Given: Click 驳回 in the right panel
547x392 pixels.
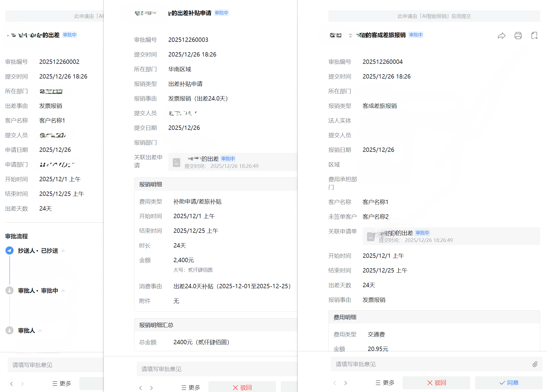Looking at the screenshot, I should pos(436,383).
